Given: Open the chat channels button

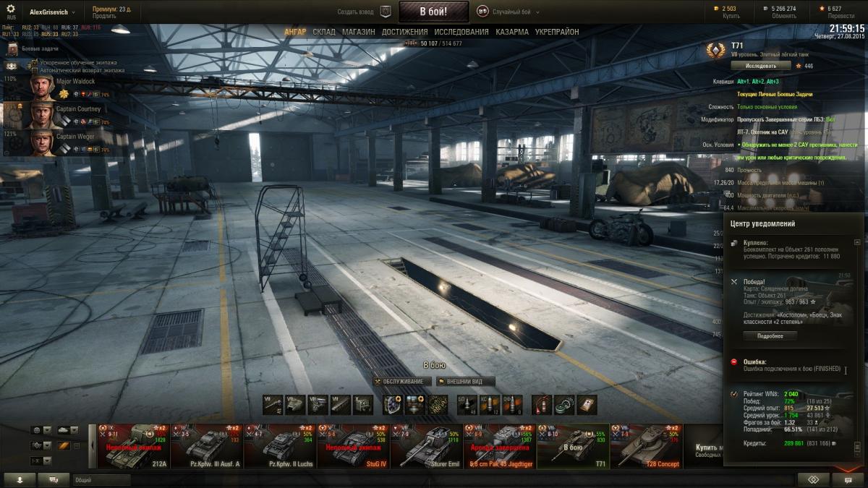Looking at the screenshot, I should (54, 479).
